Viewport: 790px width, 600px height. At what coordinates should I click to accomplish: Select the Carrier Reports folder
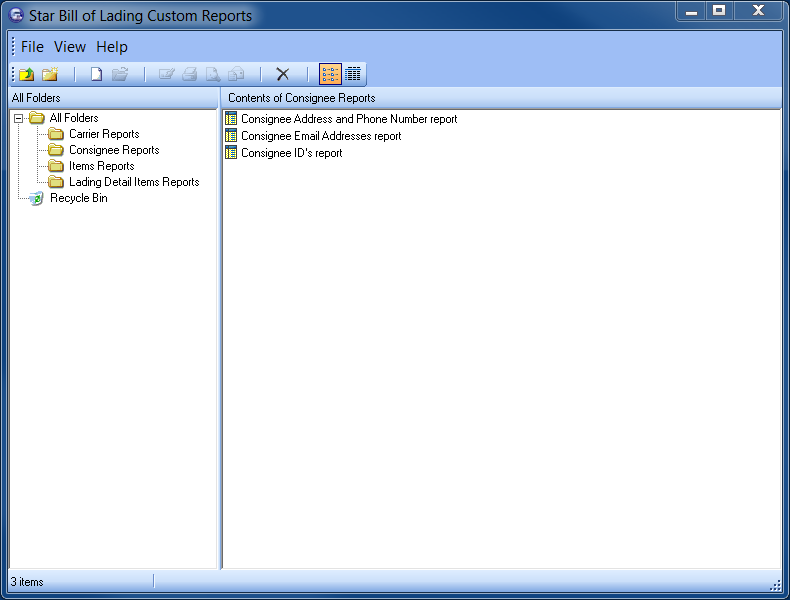(104, 134)
